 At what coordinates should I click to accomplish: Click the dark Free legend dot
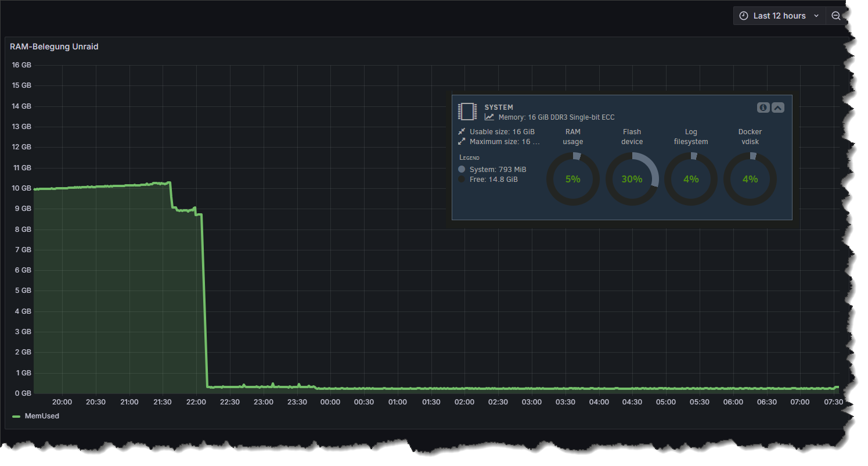click(462, 180)
